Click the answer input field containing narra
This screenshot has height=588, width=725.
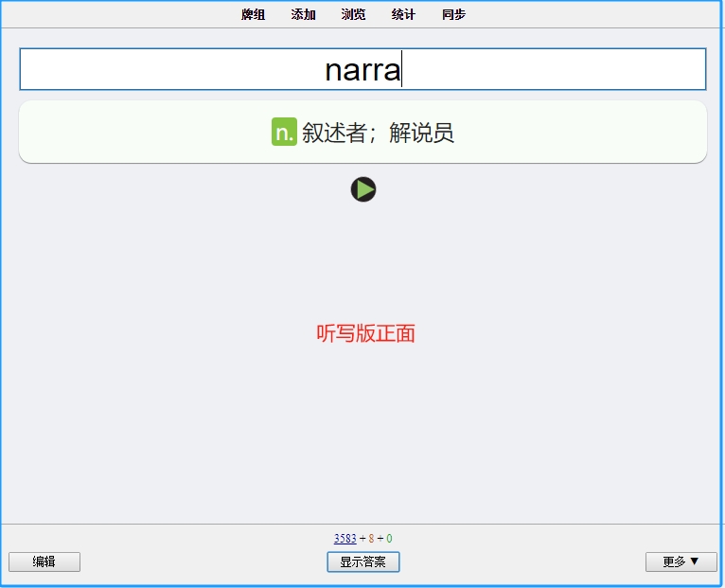[362, 69]
